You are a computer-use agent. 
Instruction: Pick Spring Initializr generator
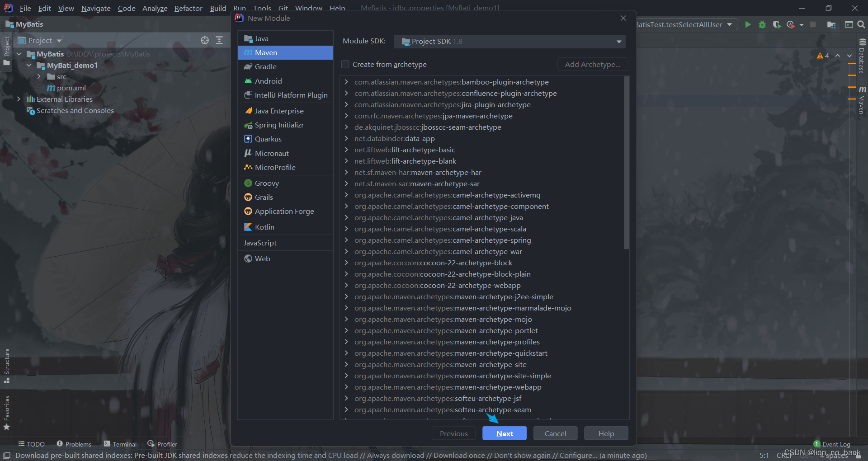pos(285,125)
